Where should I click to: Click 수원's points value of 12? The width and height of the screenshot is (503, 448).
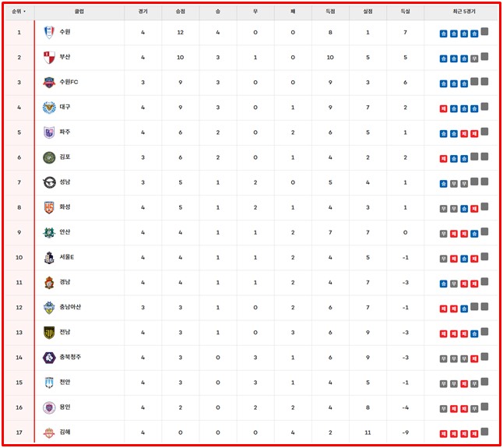pos(181,32)
